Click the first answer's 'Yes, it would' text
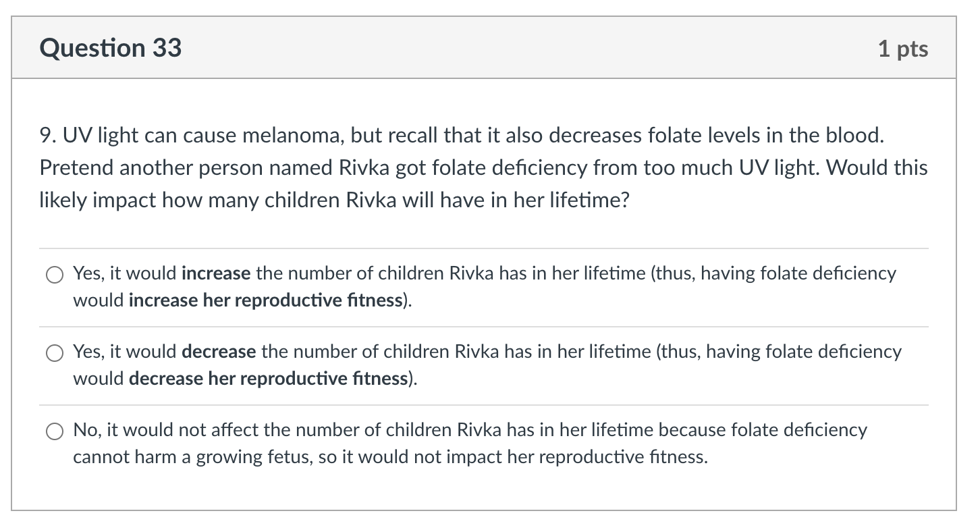Screen dimensions: 980x532 click(126, 273)
